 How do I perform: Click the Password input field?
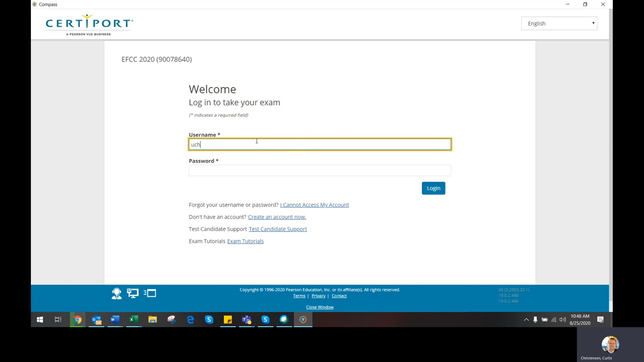[x=320, y=170]
